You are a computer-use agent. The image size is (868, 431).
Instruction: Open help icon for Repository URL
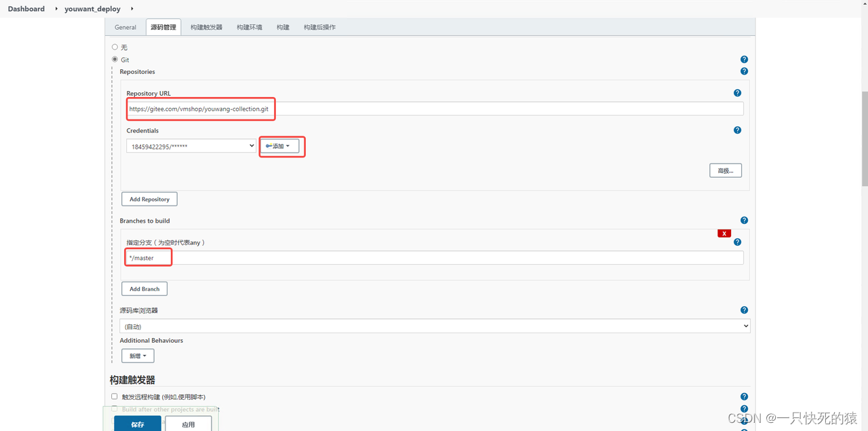point(737,93)
